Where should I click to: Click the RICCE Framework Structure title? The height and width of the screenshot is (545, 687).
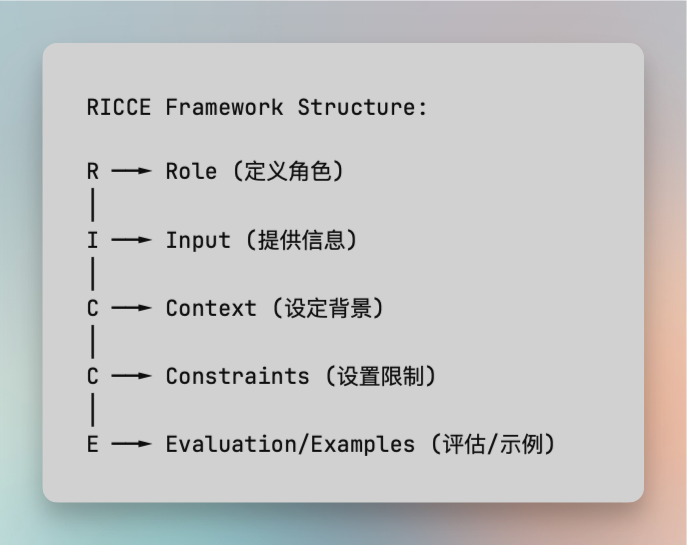point(257,108)
